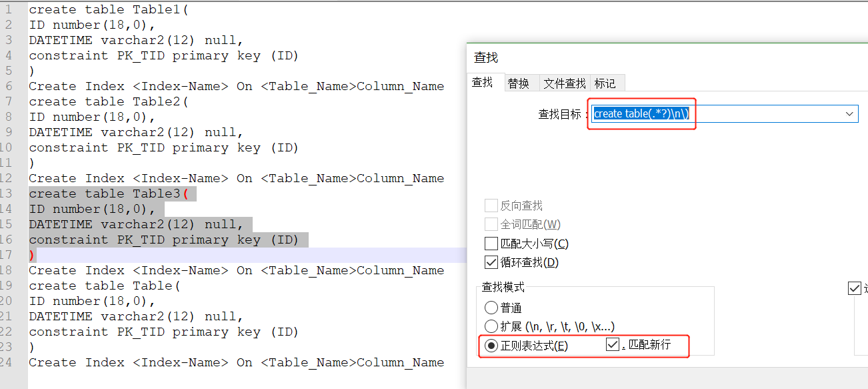The height and width of the screenshot is (389, 868).
Task: Click the 查找 dialog title bar
Action: click(x=667, y=57)
